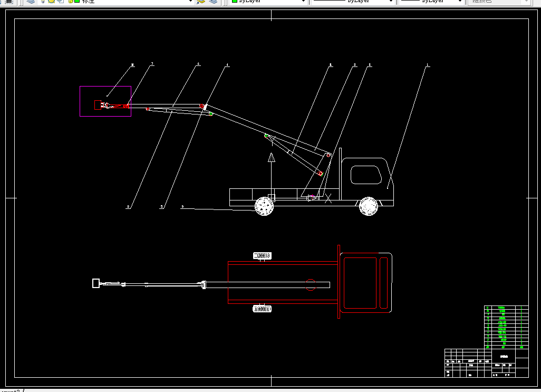Open the 标注 layer dropdown list
The height and width of the screenshot is (392, 541).
[x=190, y=1]
